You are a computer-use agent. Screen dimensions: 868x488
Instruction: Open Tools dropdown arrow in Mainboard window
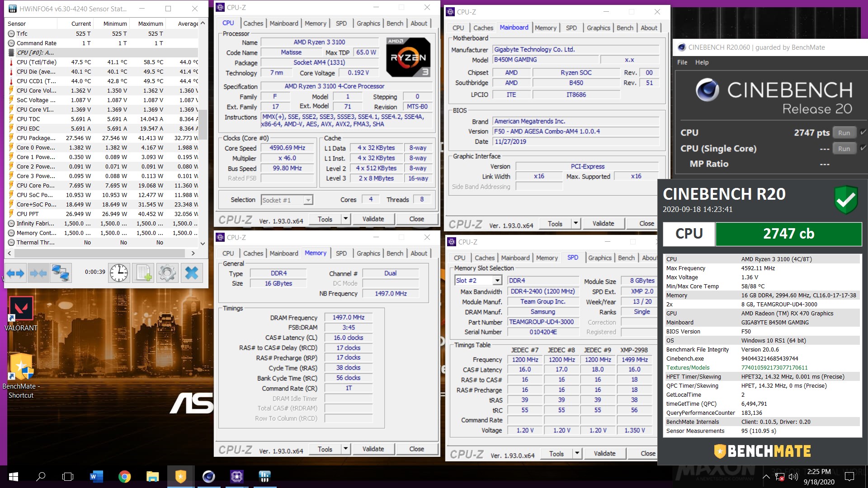pyautogui.click(x=576, y=223)
